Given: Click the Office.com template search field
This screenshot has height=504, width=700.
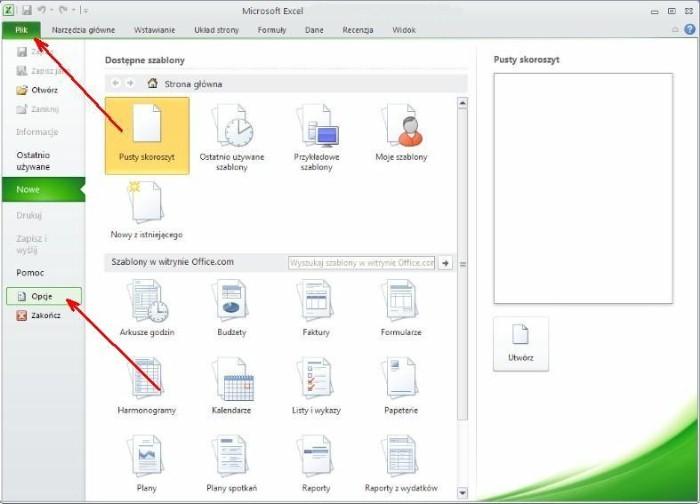Looking at the screenshot, I should [x=362, y=263].
